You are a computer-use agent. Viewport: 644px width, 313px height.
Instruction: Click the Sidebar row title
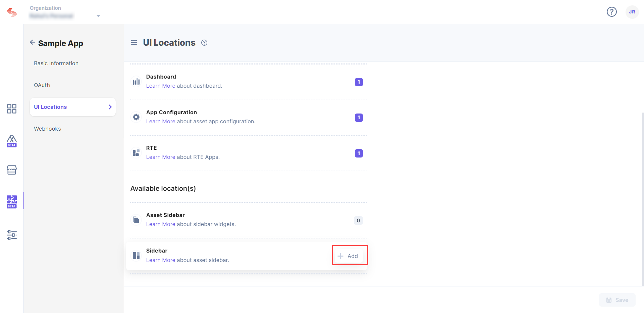tap(157, 251)
